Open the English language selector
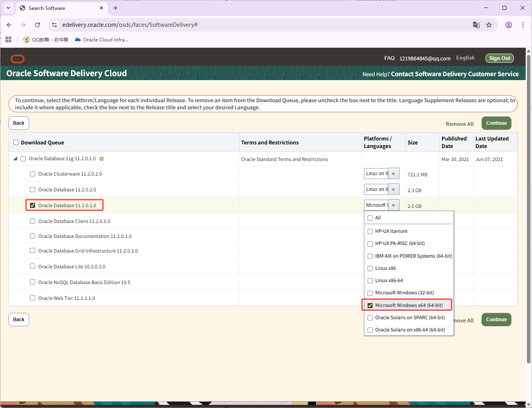The height and width of the screenshot is (408, 532). click(x=465, y=58)
